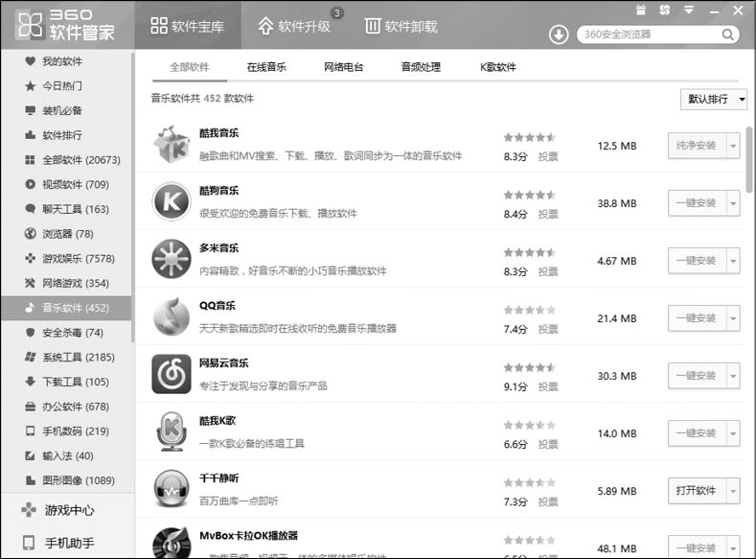Click the 酷我音乐 app icon
The image size is (756, 559).
[x=172, y=145]
